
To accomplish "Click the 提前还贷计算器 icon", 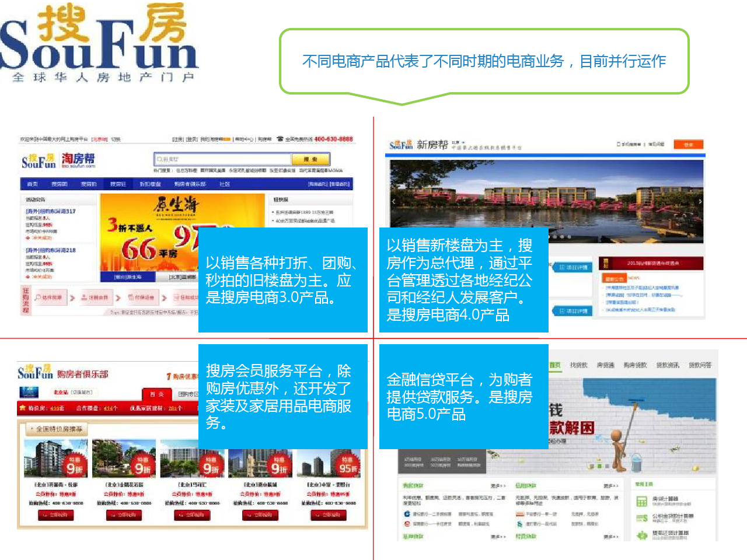I will 642,535.
